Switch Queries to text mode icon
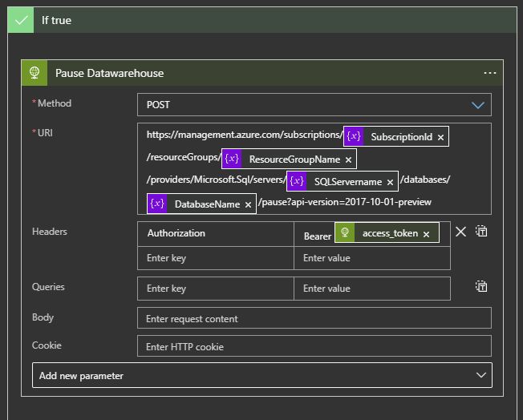The height and width of the screenshot is (420, 523). [x=481, y=286]
